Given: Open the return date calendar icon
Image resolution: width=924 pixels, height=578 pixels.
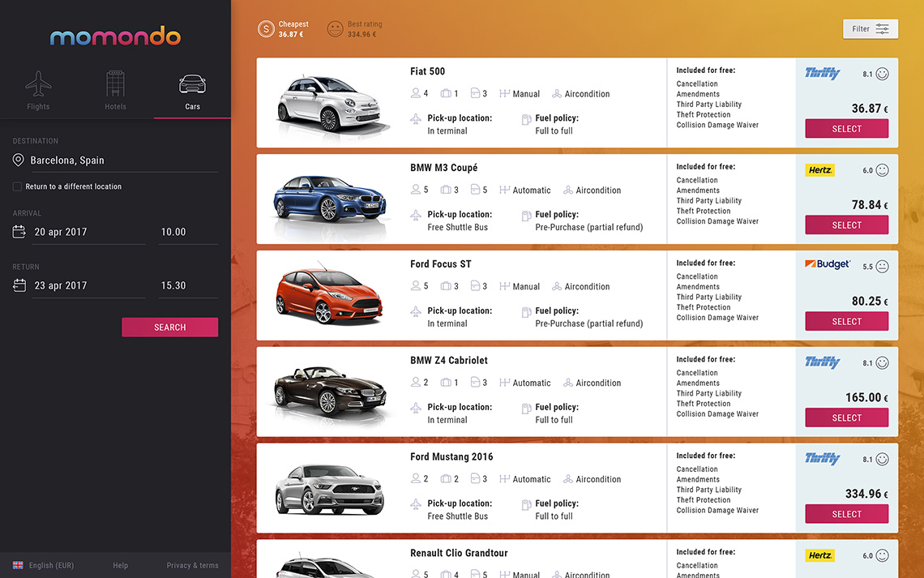Looking at the screenshot, I should [19, 285].
